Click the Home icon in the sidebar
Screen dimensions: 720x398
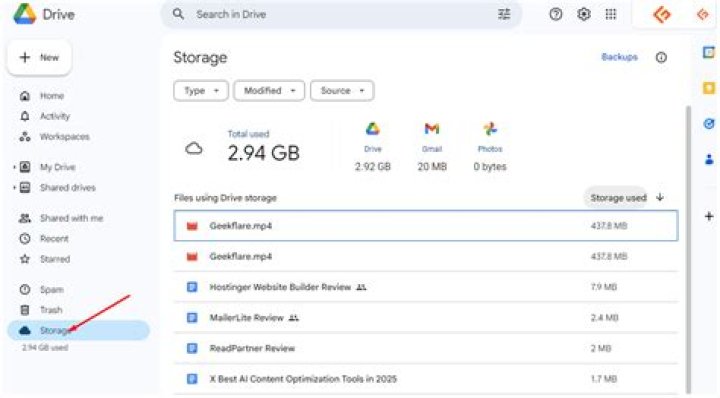(25, 96)
